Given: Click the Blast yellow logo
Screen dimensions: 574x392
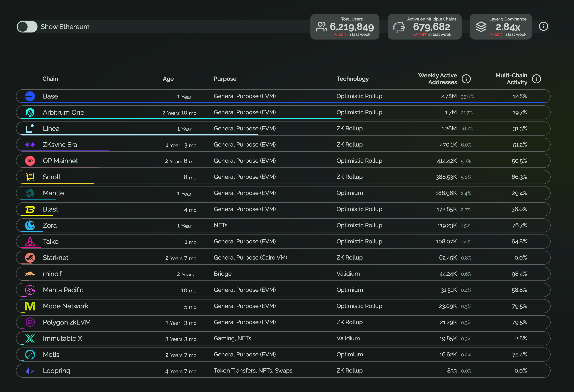Looking at the screenshot, I should [30, 209].
